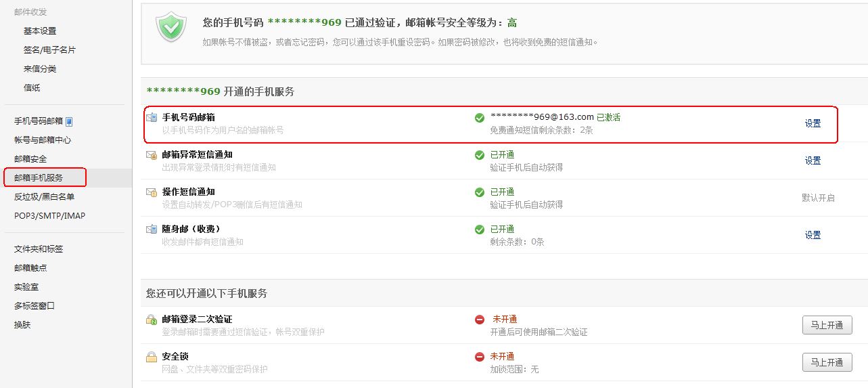Click the 手机号码邮箱 service row icon
The image size is (868, 388).
tap(152, 118)
